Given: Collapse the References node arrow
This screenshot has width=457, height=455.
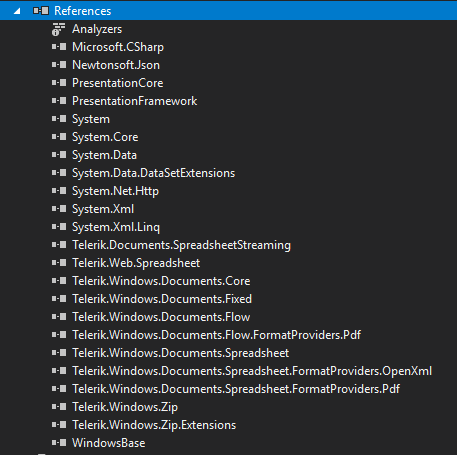Looking at the screenshot, I should coord(17,11).
